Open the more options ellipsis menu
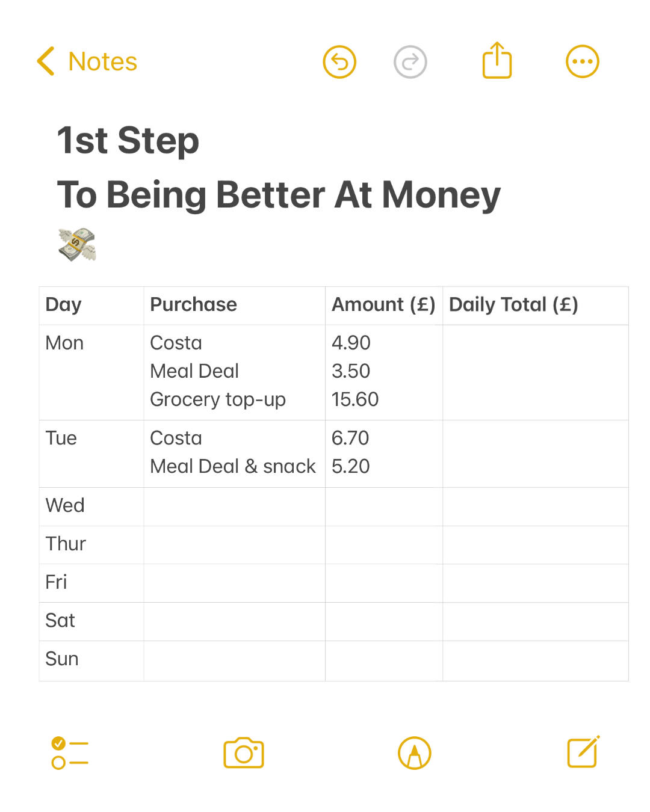The width and height of the screenshot is (650, 812). pos(582,62)
